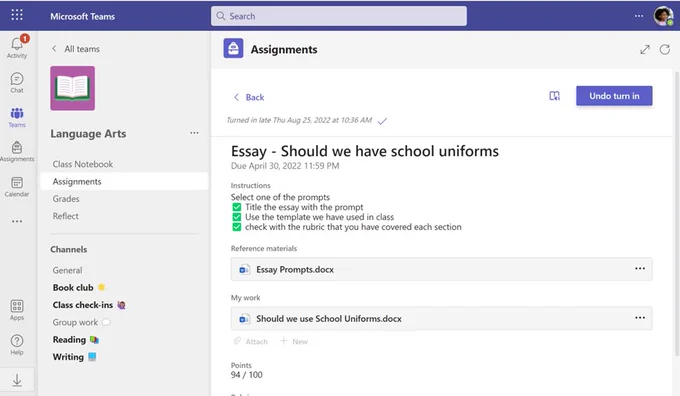Click the Language Arts team book thumbnail
This screenshot has height=396, width=680.
click(x=72, y=88)
